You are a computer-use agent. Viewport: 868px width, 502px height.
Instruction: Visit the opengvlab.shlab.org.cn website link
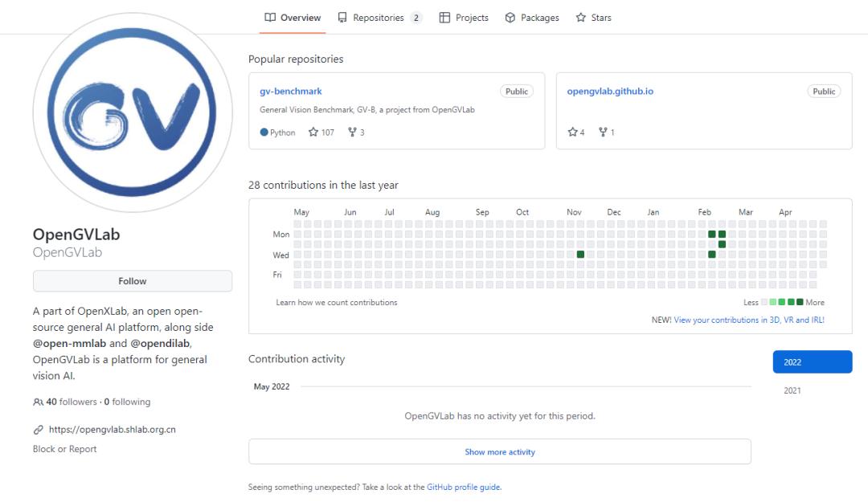112,430
